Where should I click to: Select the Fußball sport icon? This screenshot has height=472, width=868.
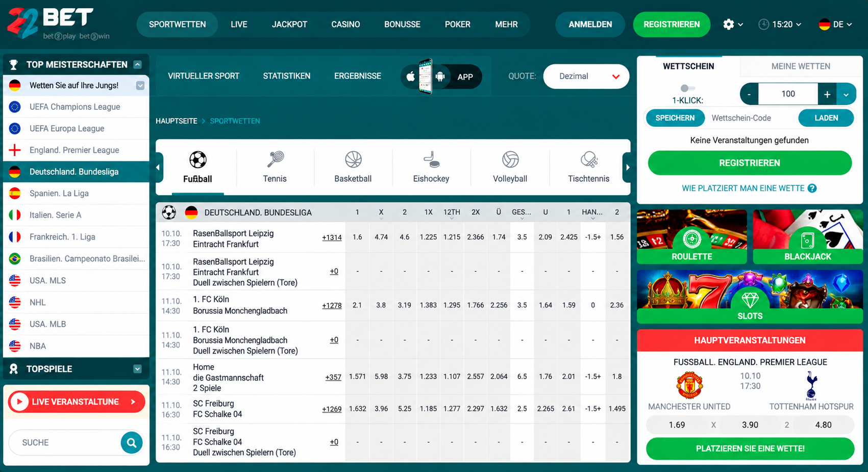(x=197, y=160)
